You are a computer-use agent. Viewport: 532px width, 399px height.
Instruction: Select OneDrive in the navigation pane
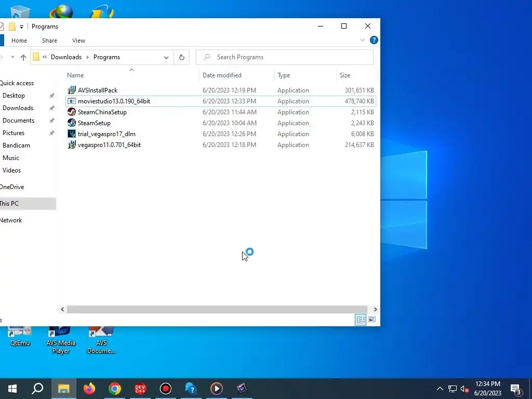[12, 187]
